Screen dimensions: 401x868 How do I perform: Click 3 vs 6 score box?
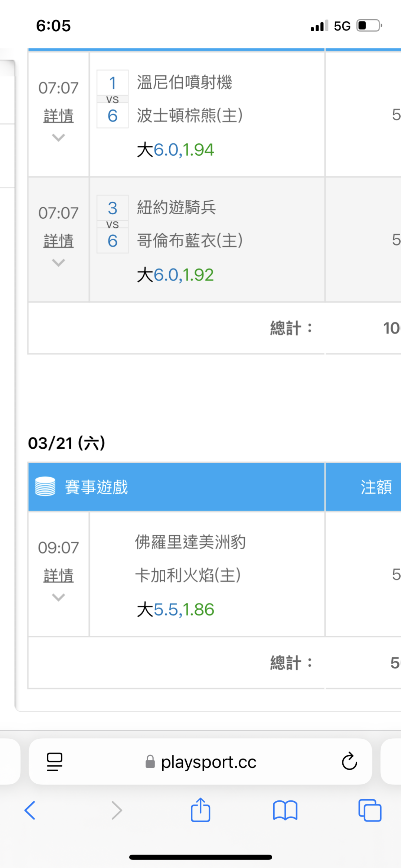click(113, 224)
